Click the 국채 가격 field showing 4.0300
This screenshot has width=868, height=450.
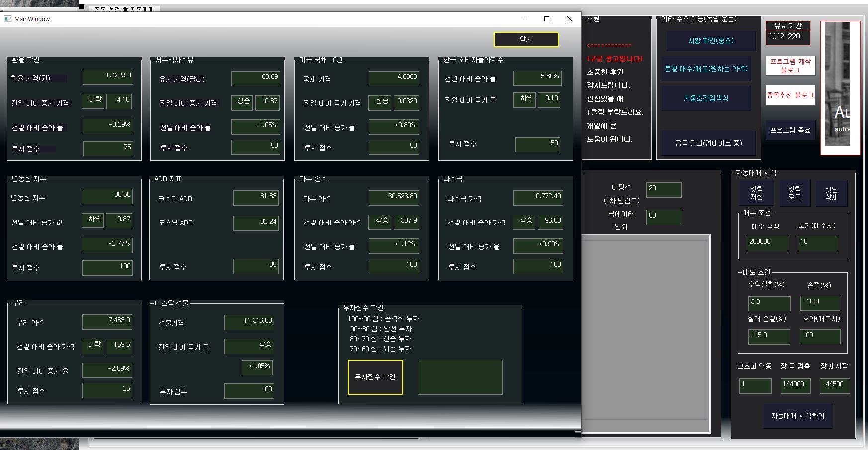(x=394, y=78)
